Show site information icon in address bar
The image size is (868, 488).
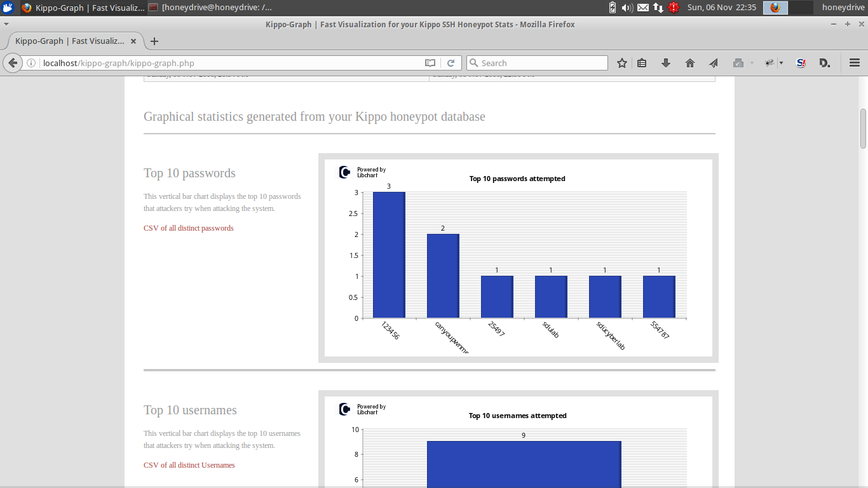tap(31, 63)
